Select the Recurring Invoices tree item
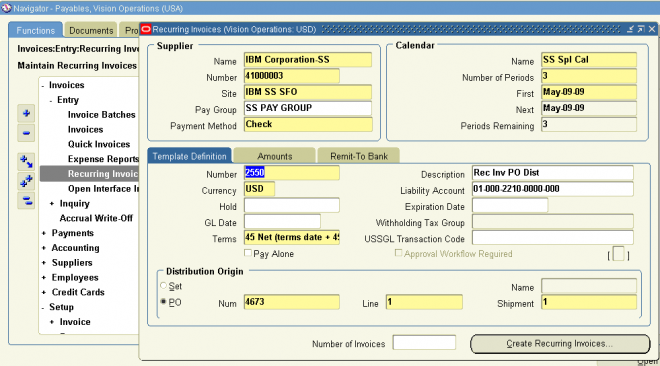This screenshot has width=660, height=366. click(x=90, y=173)
